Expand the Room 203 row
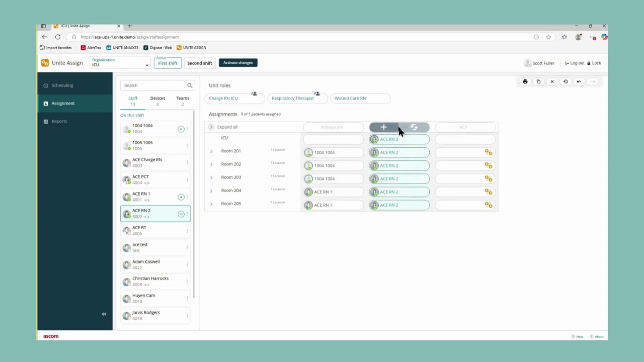 211,177
